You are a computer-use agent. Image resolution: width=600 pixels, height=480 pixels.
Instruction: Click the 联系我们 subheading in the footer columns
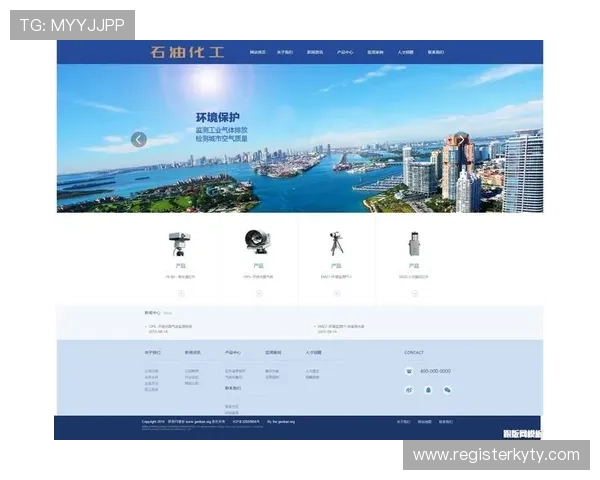coord(233,388)
